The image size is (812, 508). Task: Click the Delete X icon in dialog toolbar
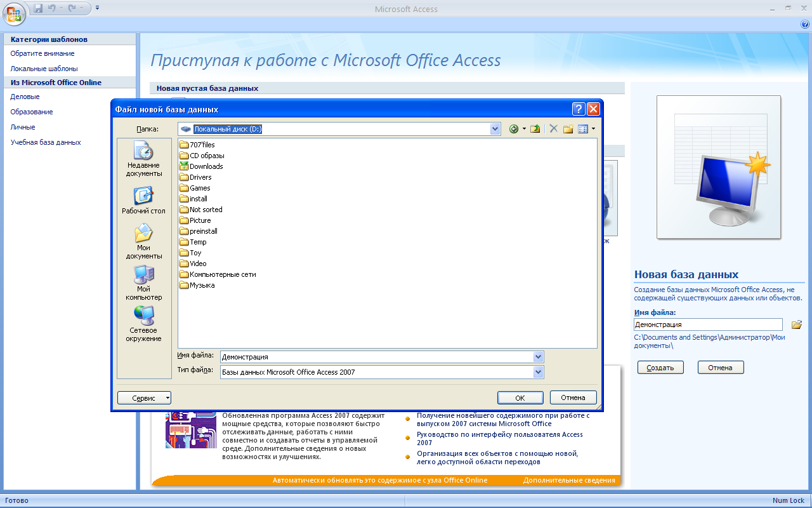553,129
